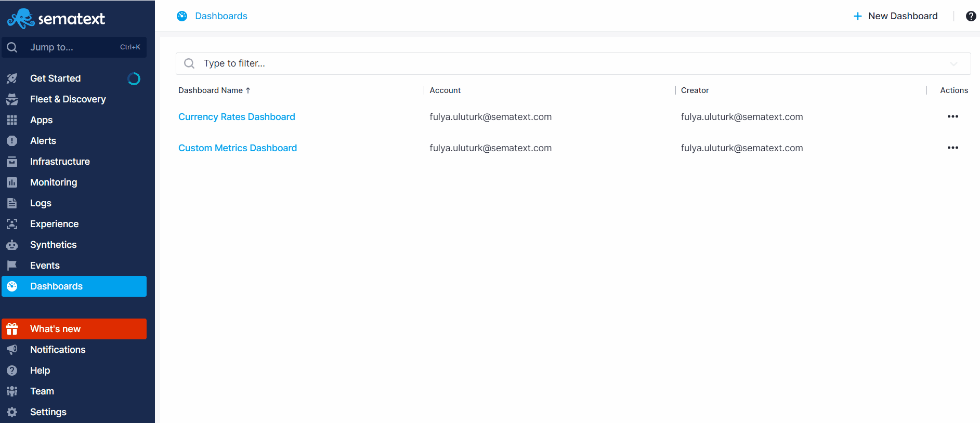The width and height of the screenshot is (980, 423).
Task: Click the Jump to search field
Action: pyautogui.click(x=74, y=47)
